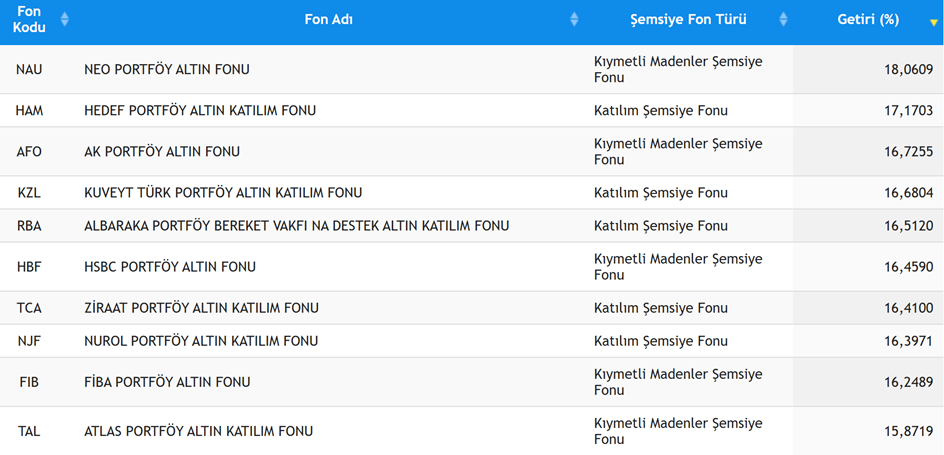The image size is (944, 455).
Task: Click the Fon Adı column header text
Action: click(328, 19)
